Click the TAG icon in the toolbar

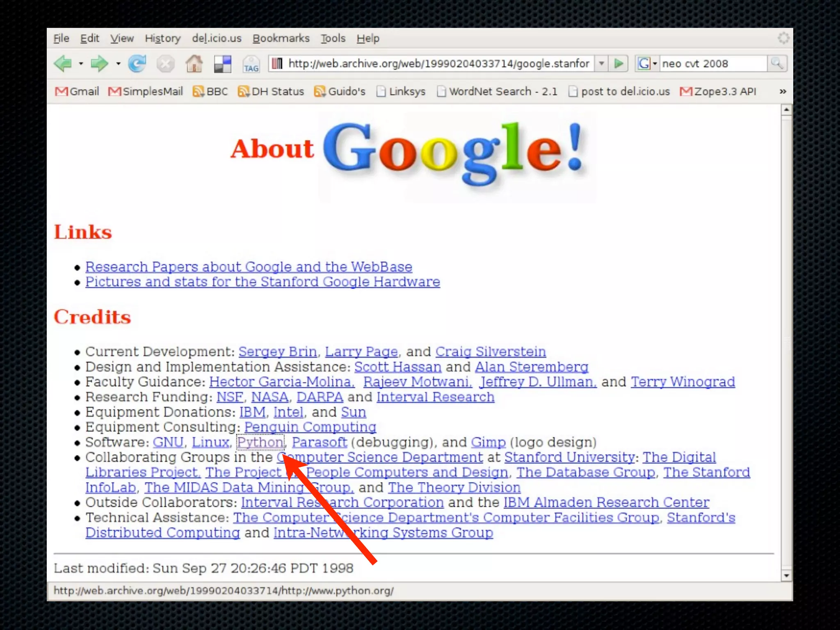click(251, 65)
